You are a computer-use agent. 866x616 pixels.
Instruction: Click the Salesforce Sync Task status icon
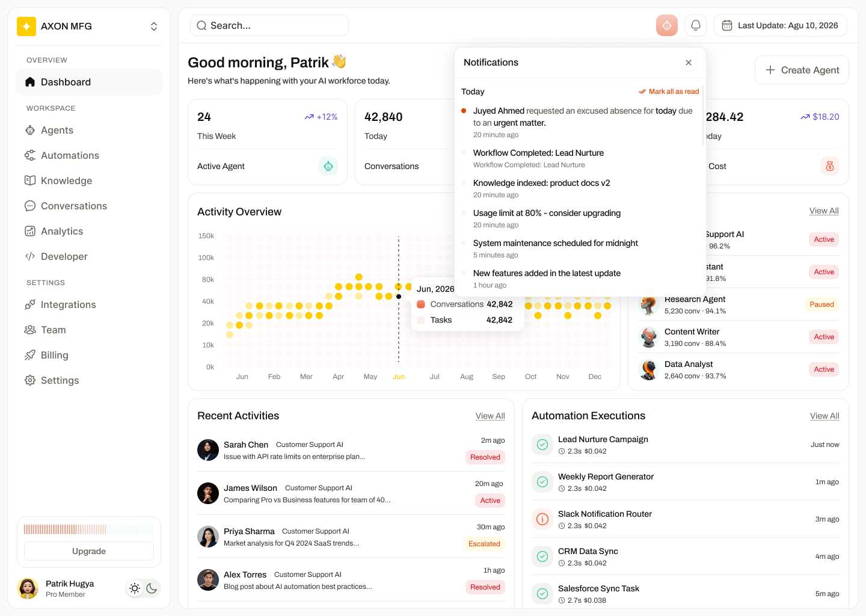click(x=542, y=594)
